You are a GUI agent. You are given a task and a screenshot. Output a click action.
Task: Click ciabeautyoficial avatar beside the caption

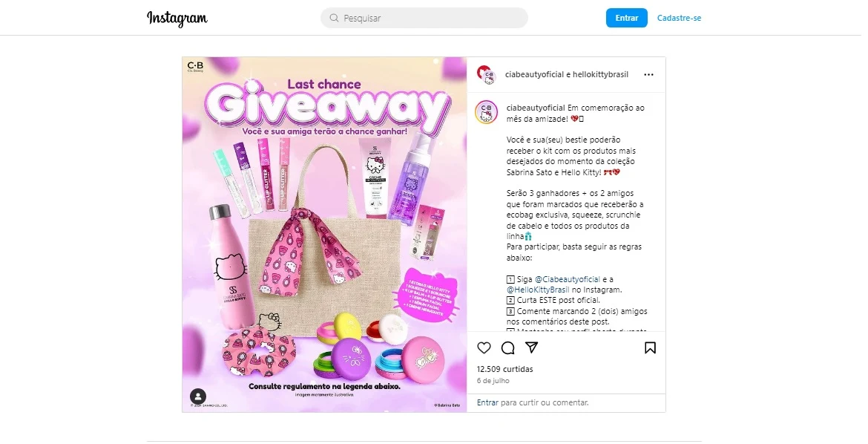[x=487, y=113]
